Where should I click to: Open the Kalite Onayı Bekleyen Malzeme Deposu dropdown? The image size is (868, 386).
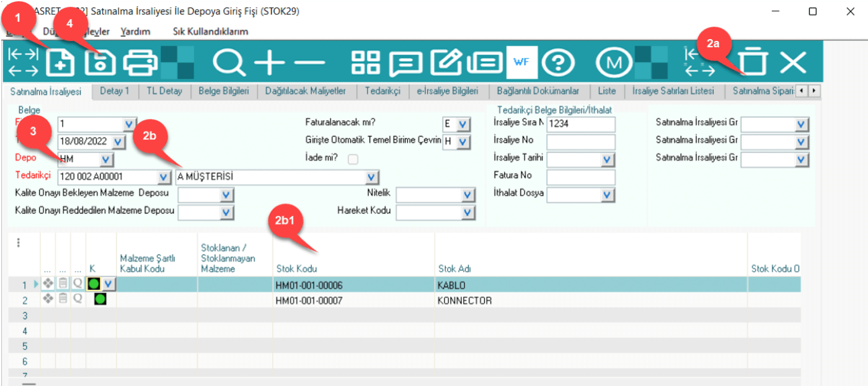point(226,196)
